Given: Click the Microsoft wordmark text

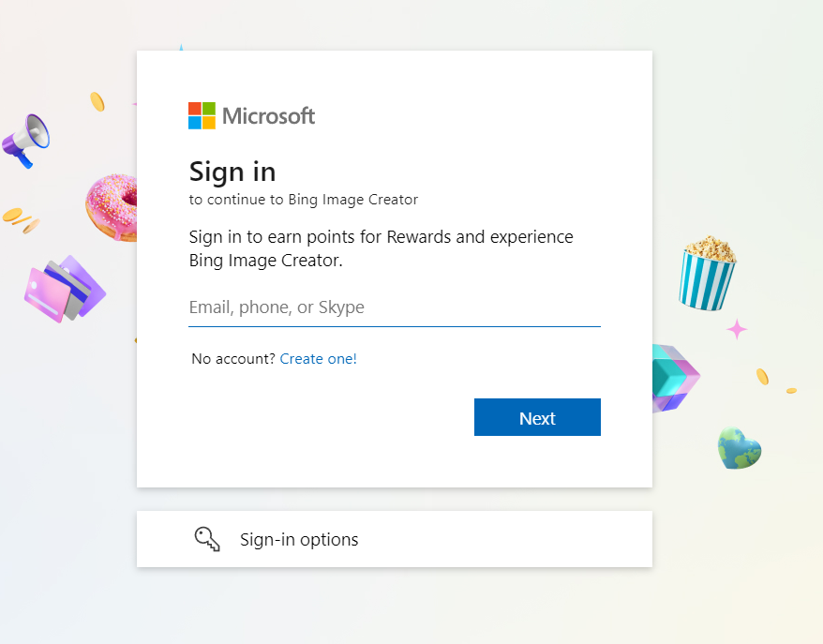Looking at the screenshot, I should pos(268,116).
